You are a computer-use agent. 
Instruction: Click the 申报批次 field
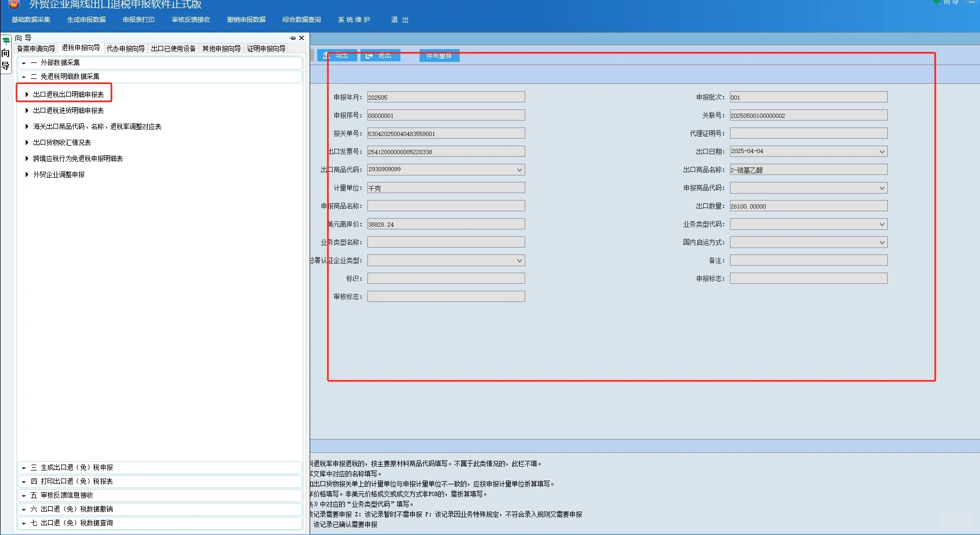tap(808, 97)
